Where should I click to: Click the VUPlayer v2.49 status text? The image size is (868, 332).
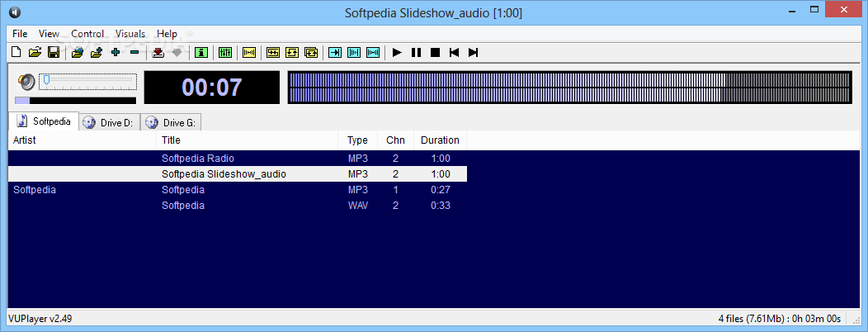click(x=40, y=319)
